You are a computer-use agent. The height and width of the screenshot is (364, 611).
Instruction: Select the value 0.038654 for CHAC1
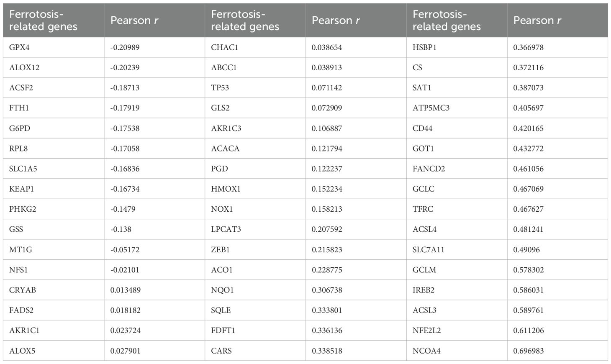point(326,47)
